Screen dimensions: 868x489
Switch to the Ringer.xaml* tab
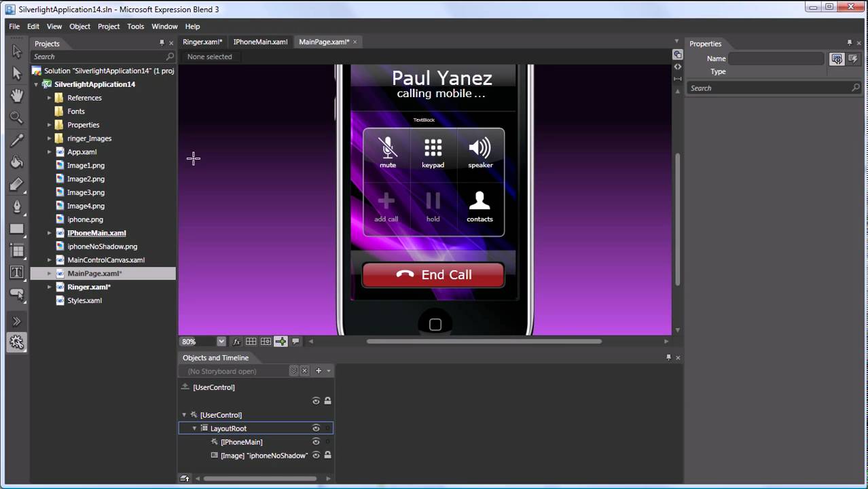[x=202, y=42]
